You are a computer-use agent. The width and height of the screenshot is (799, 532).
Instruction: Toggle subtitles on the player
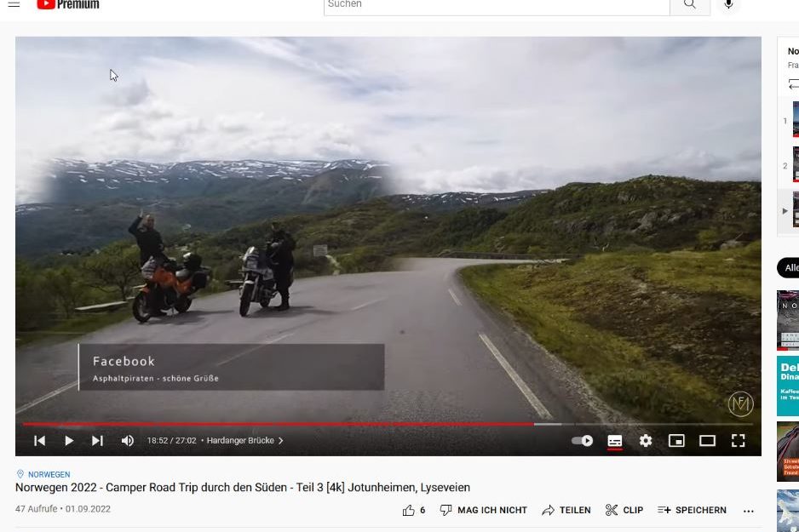point(614,442)
